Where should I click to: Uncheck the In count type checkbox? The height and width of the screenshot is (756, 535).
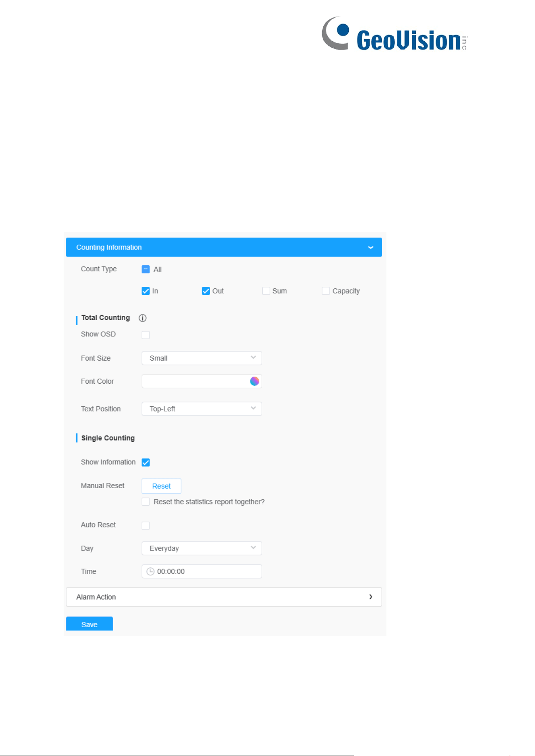(146, 291)
